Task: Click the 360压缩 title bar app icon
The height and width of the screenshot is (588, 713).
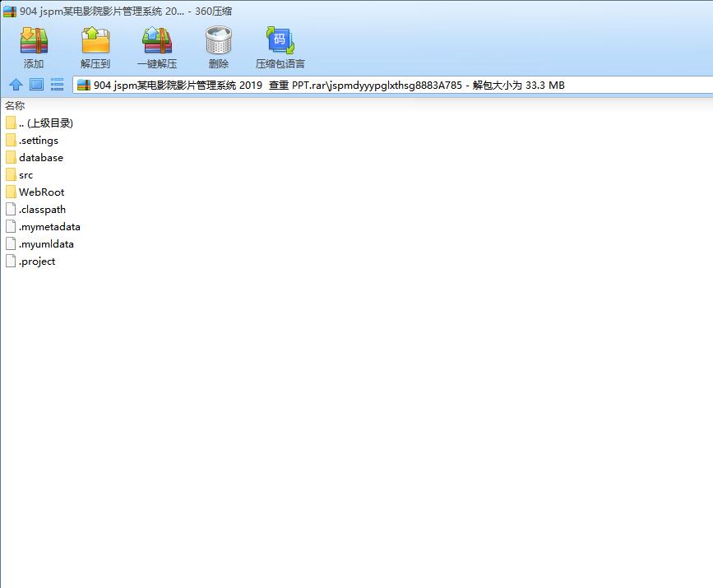Action: (10, 12)
